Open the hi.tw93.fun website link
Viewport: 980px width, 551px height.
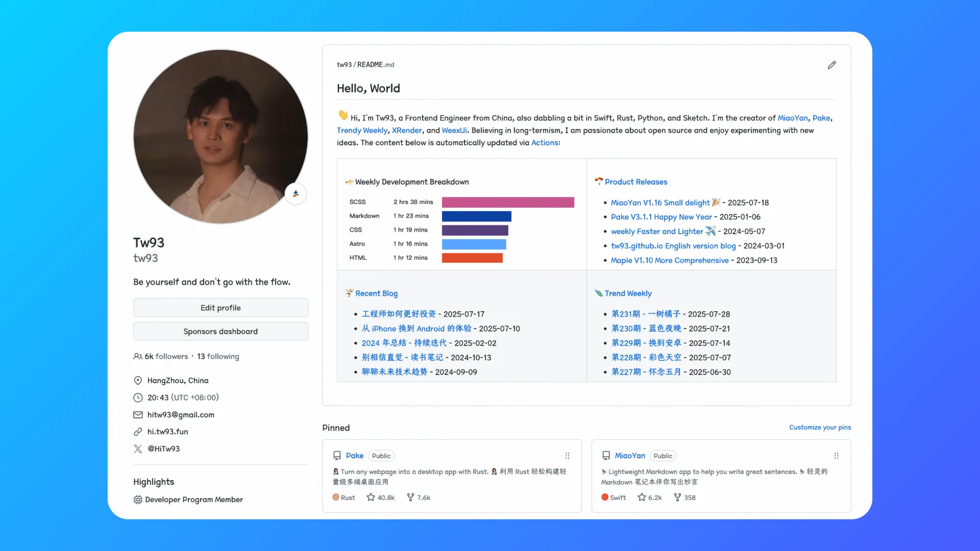167,432
